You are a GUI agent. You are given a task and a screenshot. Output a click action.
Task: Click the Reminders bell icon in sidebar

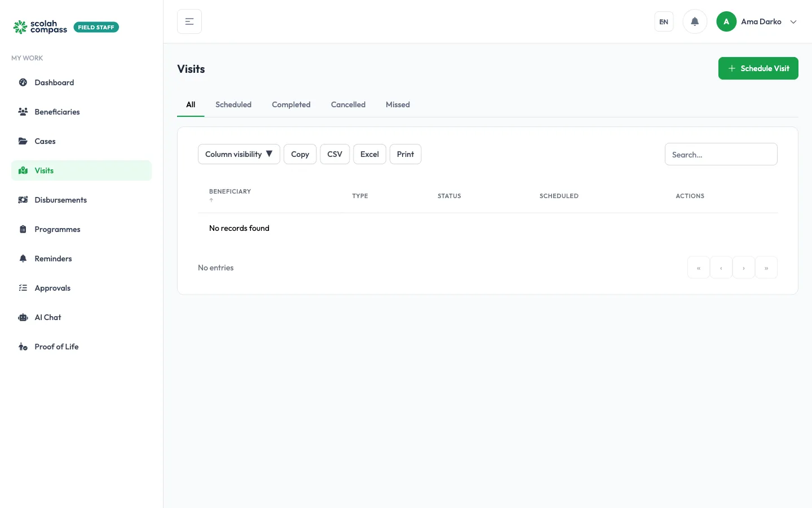23,259
